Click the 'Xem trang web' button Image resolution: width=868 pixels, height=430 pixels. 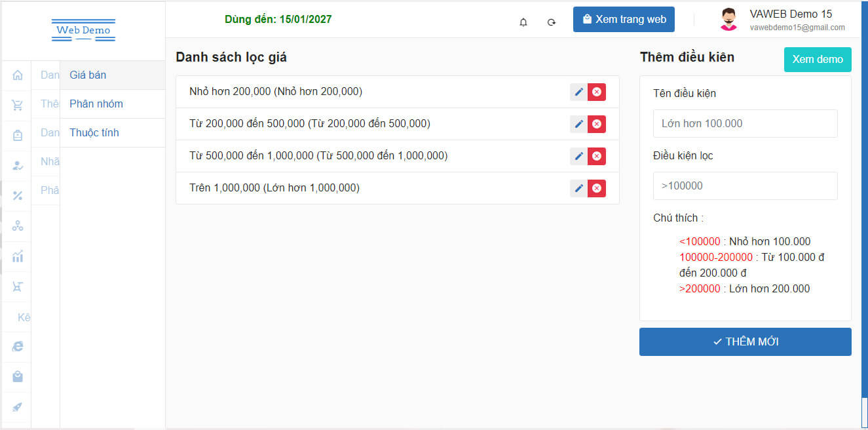(624, 20)
